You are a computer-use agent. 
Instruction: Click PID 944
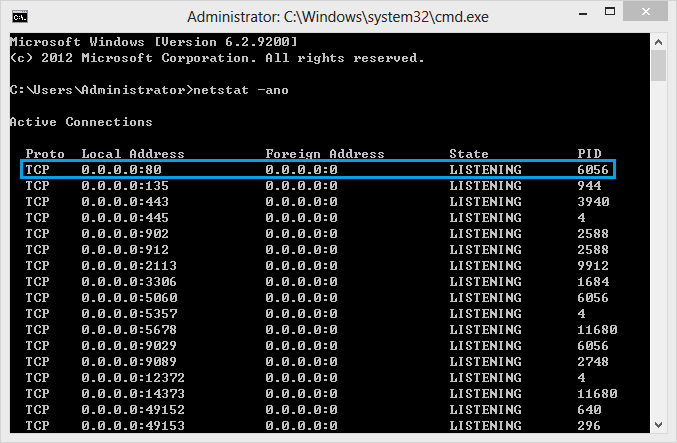tap(589, 186)
